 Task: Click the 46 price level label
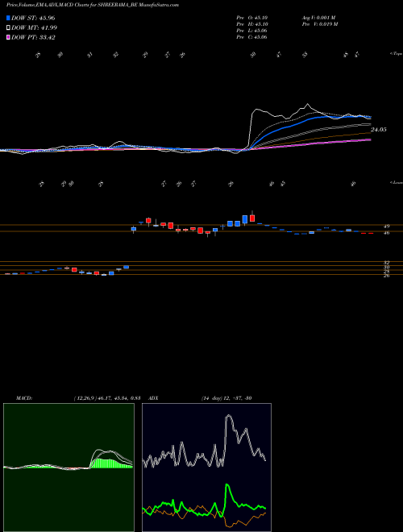click(x=387, y=233)
